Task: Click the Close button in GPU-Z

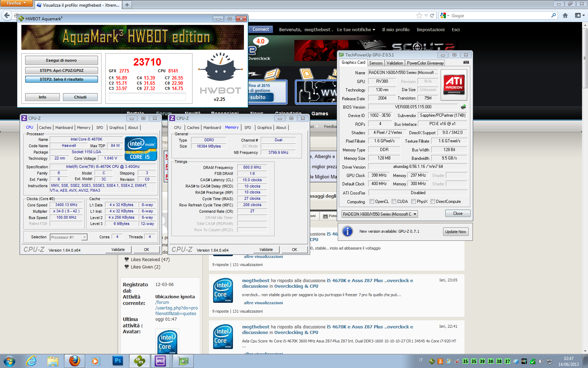Action: [458, 213]
